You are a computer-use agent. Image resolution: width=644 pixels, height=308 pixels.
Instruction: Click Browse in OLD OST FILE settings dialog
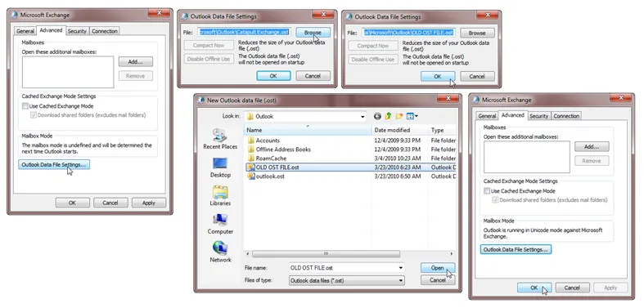(x=477, y=33)
